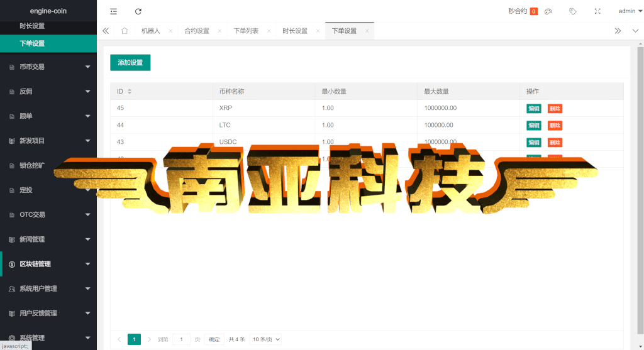Close the 下单列表 tab
Image resolution: width=644 pixels, height=350 pixels.
click(269, 31)
